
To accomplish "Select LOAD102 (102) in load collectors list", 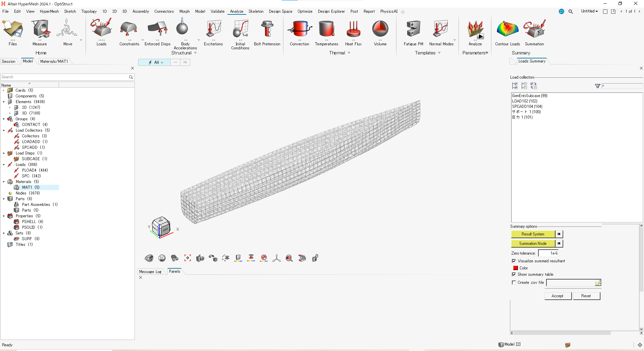I will 525,101.
